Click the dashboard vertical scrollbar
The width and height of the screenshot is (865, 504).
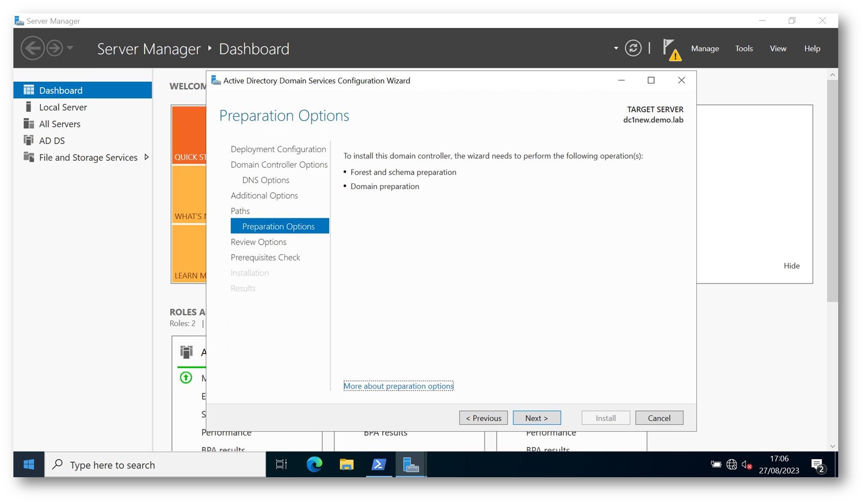[x=832, y=191]
